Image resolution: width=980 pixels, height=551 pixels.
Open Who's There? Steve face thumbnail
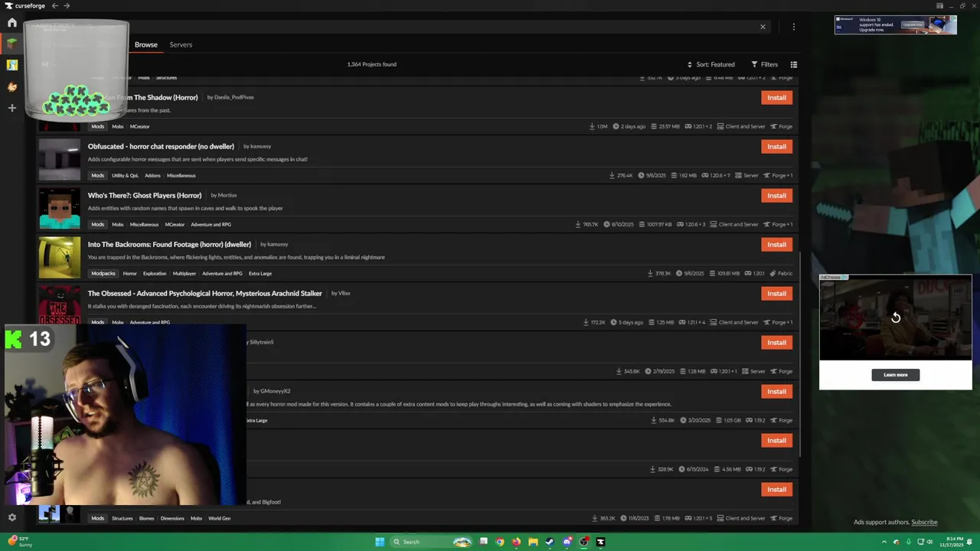[59, 208]
